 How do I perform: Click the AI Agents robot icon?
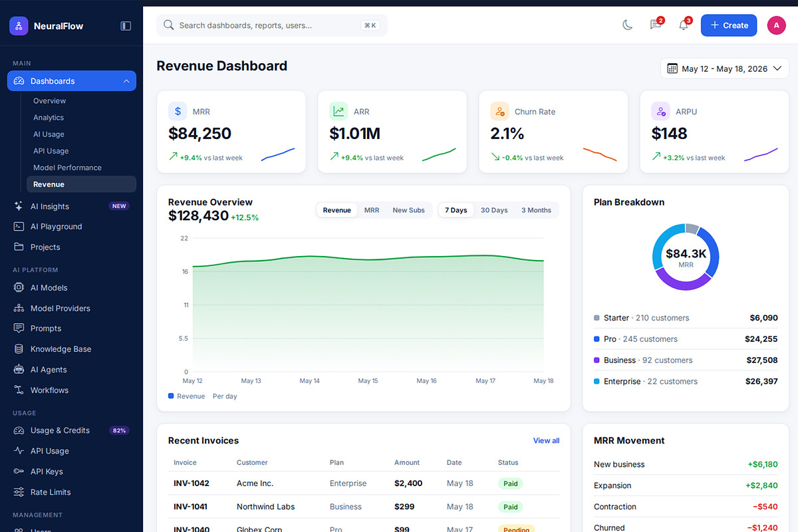tap(19, 370)
